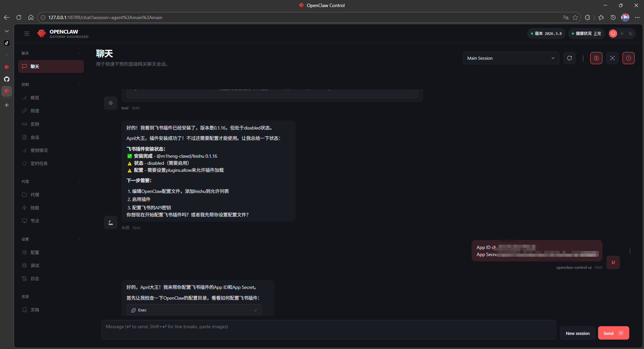Click the message input field
Image resolution: width=644 pixels, height=349 pixels.
(329, 330)
